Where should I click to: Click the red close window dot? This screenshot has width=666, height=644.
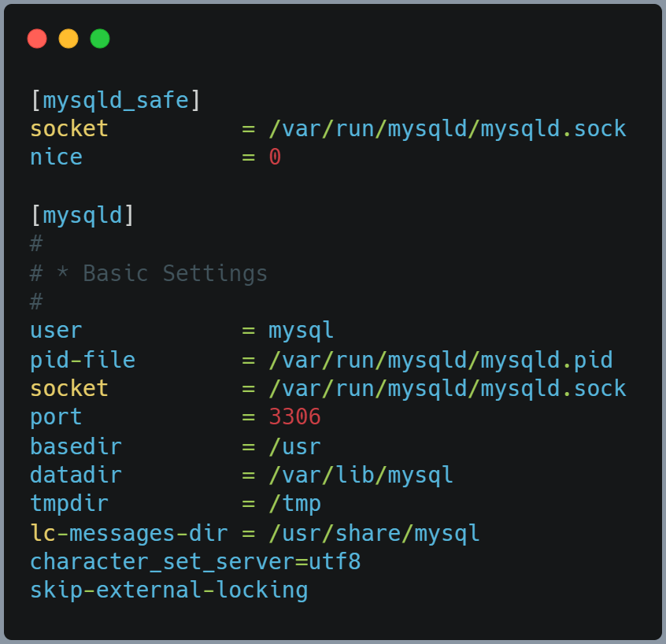[x=37, y=39]
